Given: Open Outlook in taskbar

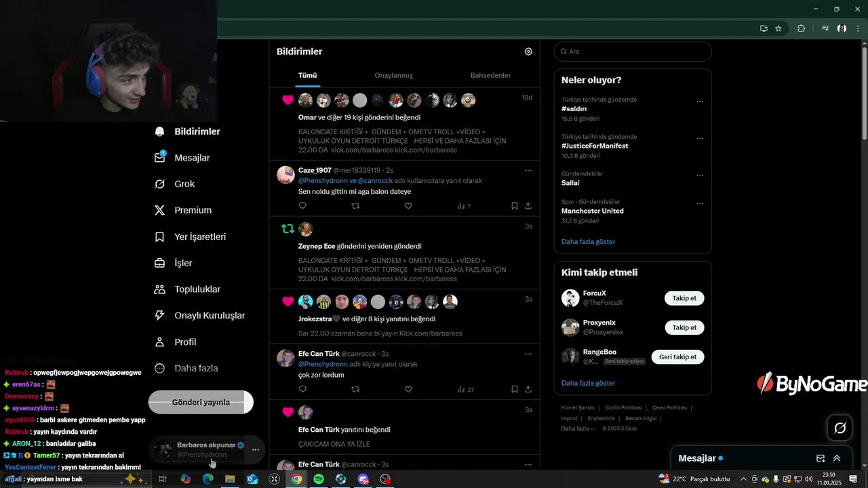Looking at the screenshot, I should (x=252, y=479).
